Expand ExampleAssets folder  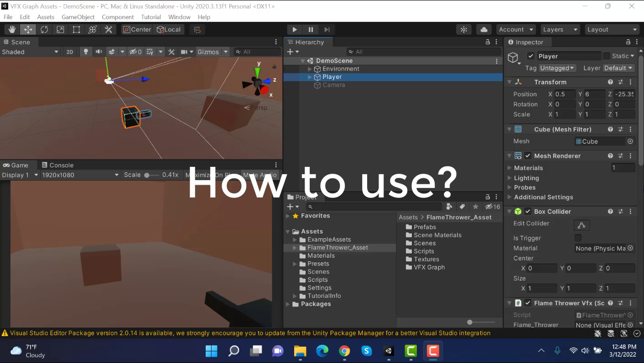coord(295,239)
